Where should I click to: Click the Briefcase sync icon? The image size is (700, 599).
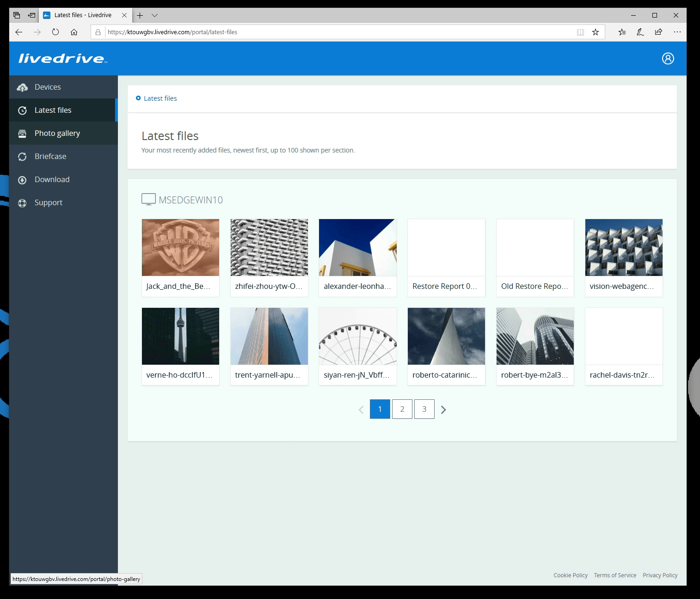click(22, 157)
